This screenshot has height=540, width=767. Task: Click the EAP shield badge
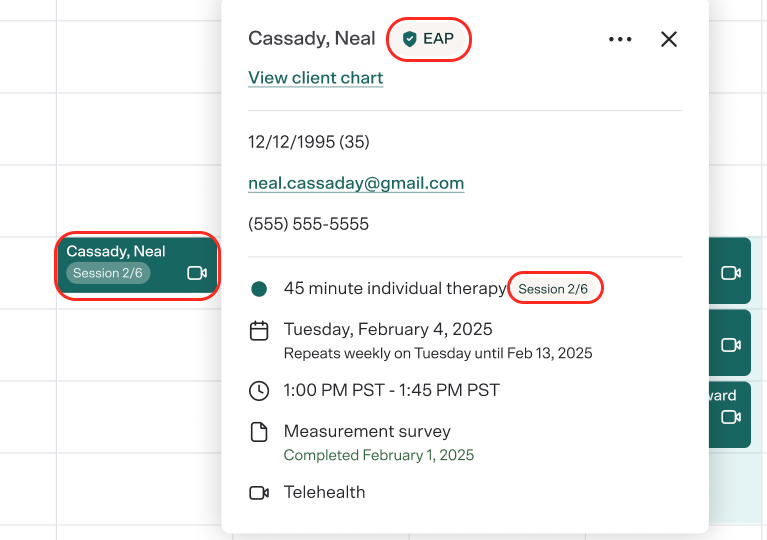[x=429, y=39]
